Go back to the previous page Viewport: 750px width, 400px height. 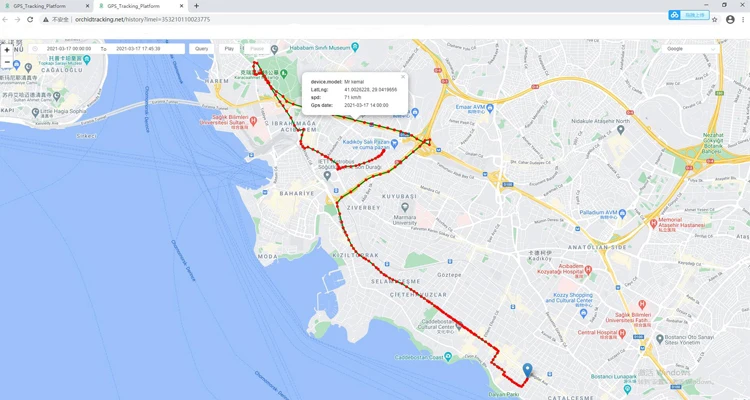[5, 20]
